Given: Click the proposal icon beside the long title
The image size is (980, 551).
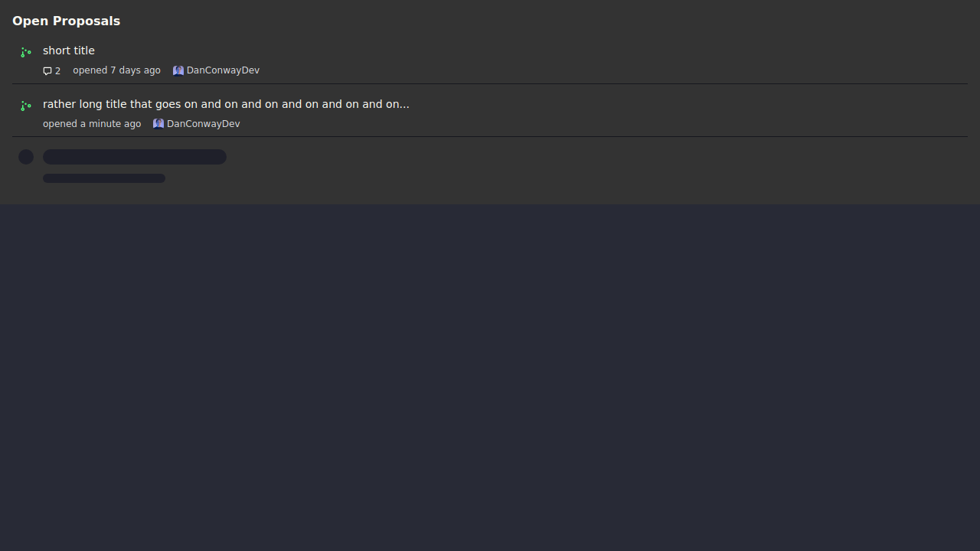Looking at the screenshot, I should point(26,106).
